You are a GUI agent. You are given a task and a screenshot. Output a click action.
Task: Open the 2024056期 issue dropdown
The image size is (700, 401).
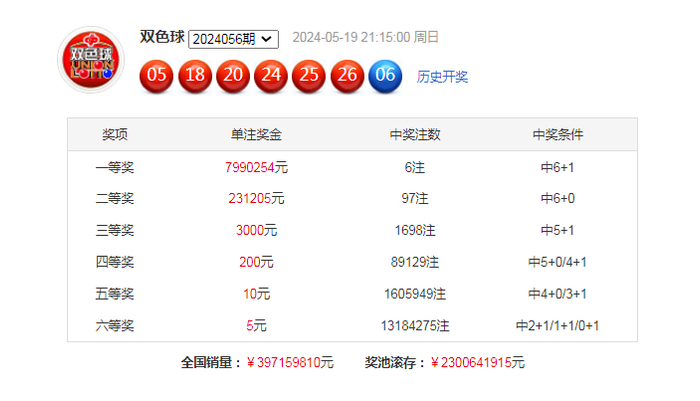233,39
